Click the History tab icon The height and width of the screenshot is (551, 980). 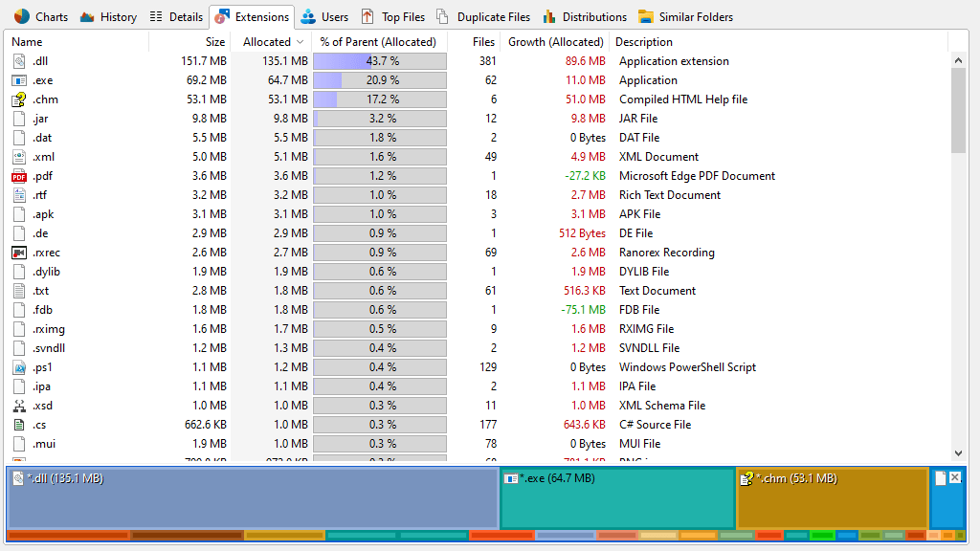pos(87,16)
